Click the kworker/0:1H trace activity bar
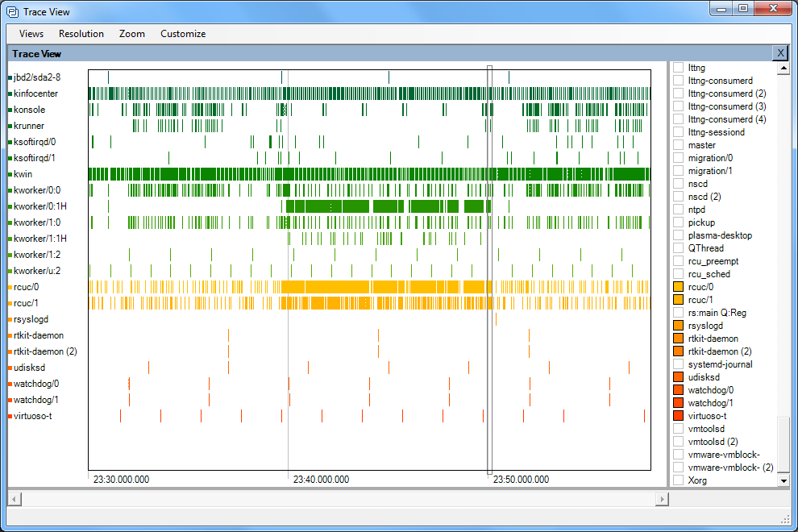The height and width of the screenshot is (532, 798). 371,206
